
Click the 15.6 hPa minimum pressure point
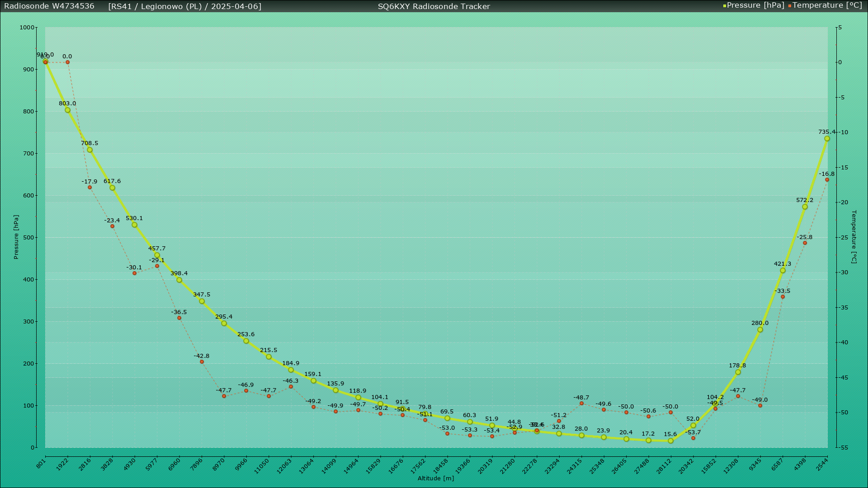(x=670, y=441)
